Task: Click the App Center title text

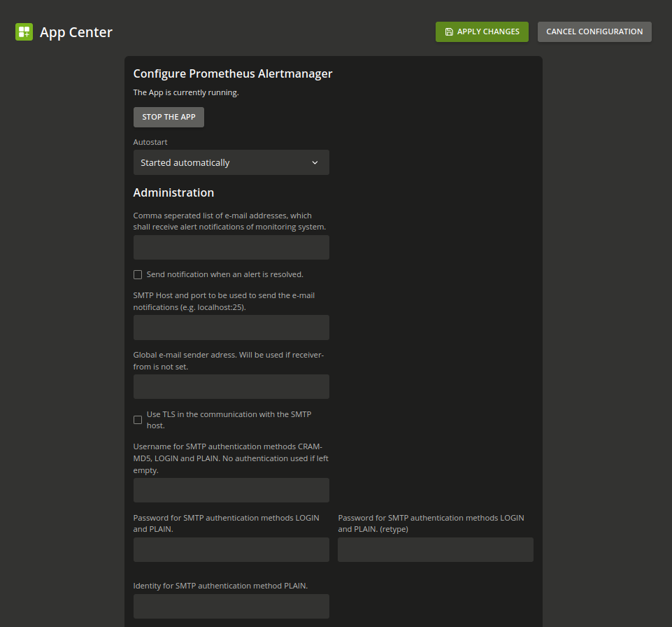Action: [76, 33]
